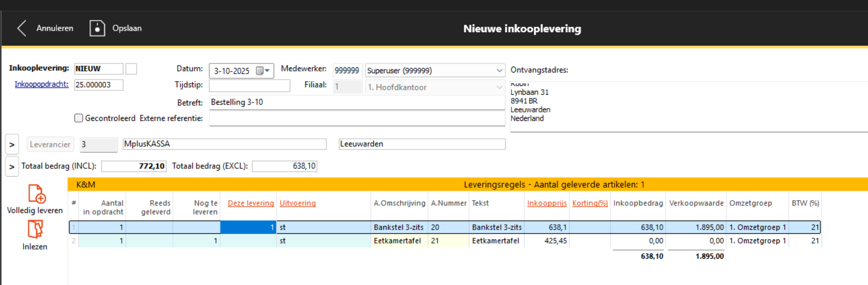Expand the Totaal bedrag section arrow
Viewport: 868px width, 285px height.
[12, 167]
